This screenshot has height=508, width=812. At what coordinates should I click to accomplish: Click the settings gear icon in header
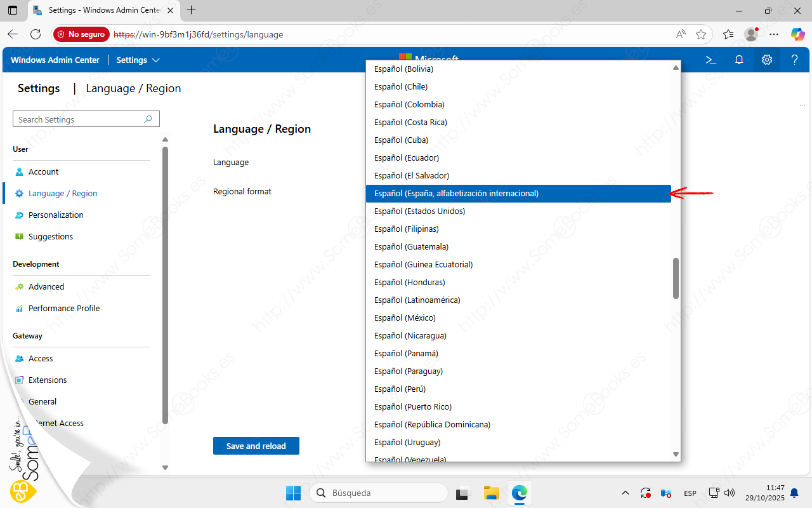pyautogui.click(x=767, y=60)
